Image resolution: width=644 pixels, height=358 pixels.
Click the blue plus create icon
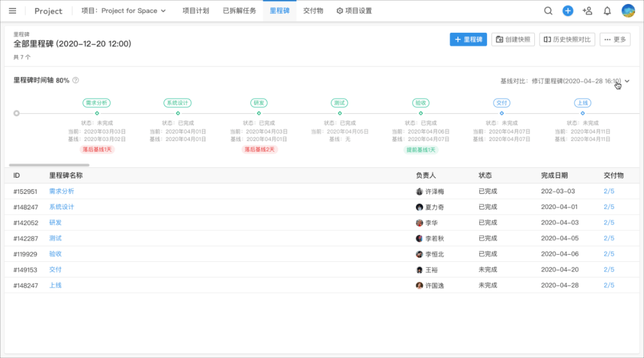pos(567,11)
